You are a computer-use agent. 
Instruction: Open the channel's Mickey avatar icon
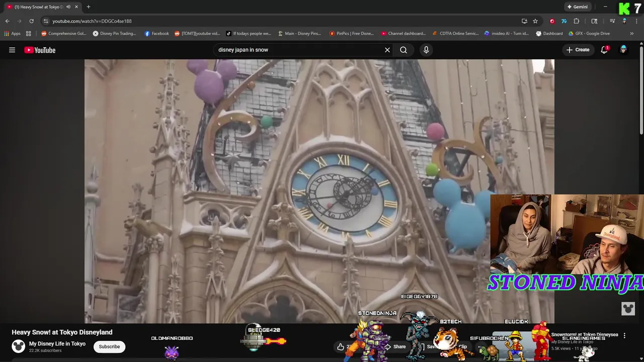19,346
